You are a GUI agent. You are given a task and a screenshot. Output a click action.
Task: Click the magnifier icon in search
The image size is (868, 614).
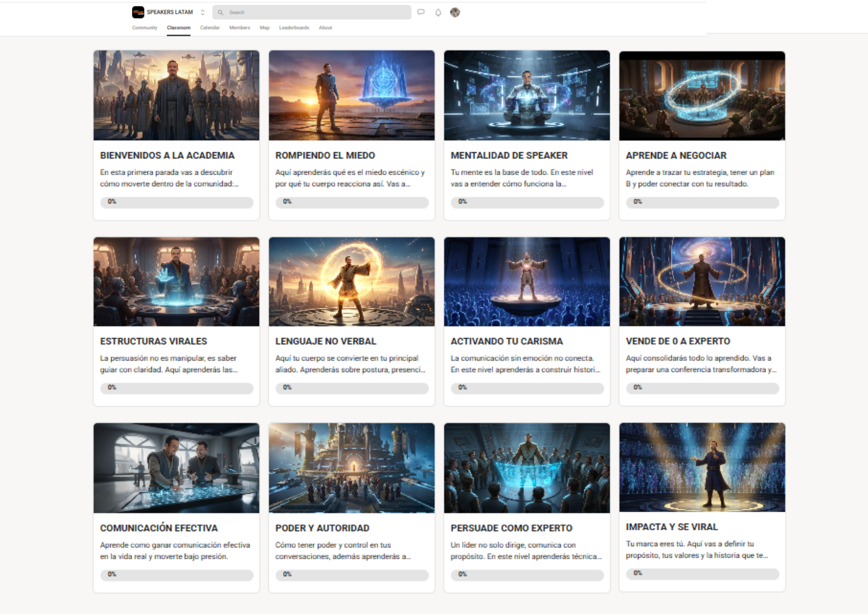[221, 12]
